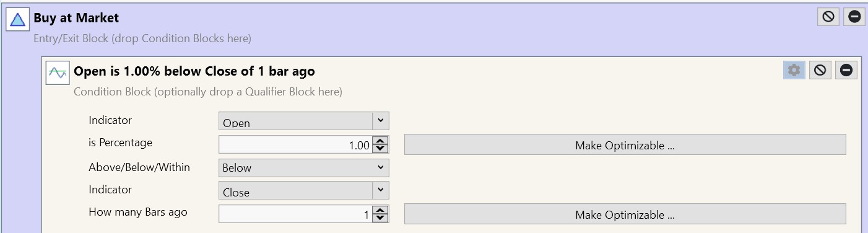Viewport: 868px width, 233px height.
Task: Expand the Above/Below/Within dropdown
Action: pos(304,167)
